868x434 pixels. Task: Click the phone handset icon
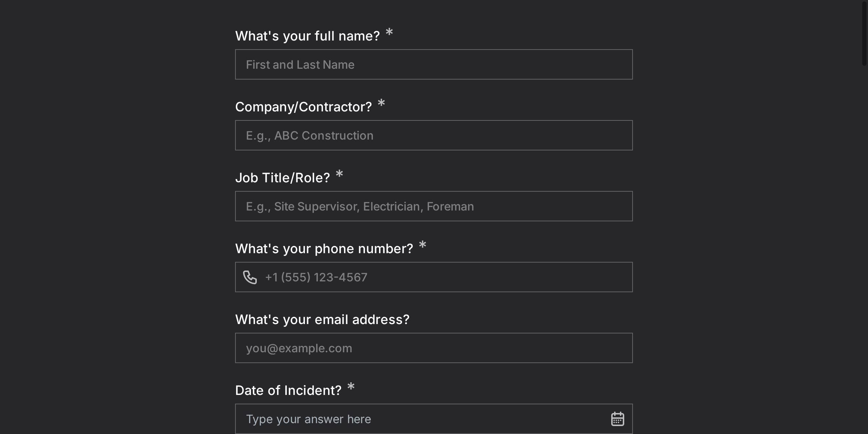click(x=250, y=277)
